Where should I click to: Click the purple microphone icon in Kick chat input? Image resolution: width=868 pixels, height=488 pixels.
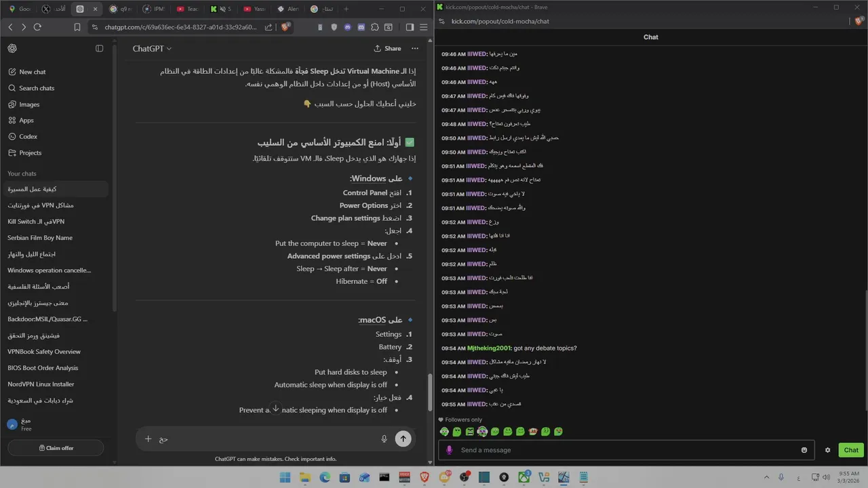(x=449, y=450)
